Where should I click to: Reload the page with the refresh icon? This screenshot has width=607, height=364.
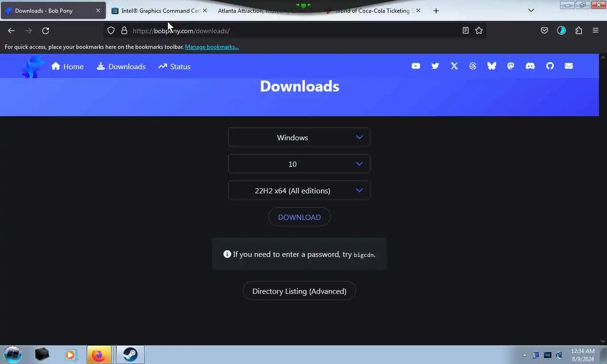[x=46, y=31]
